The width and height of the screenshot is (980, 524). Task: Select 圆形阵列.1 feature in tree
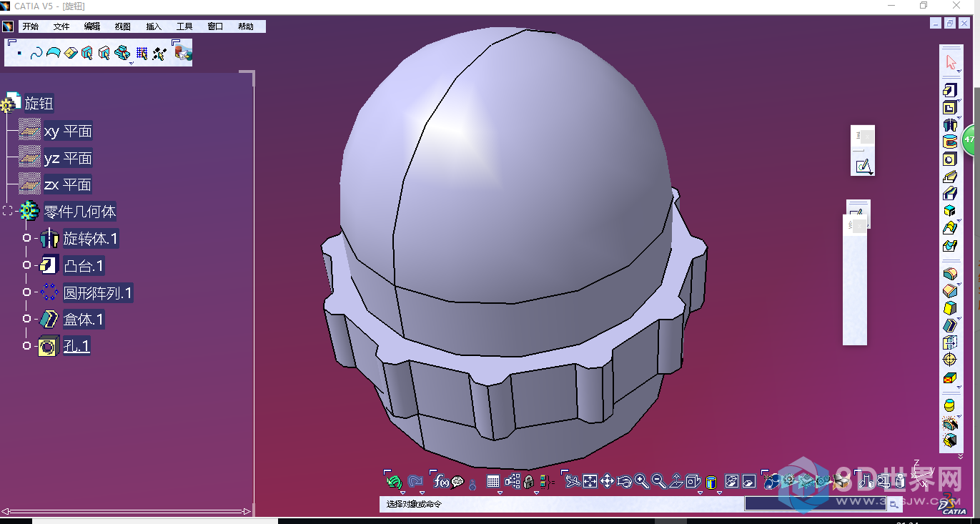pos(98,293)
